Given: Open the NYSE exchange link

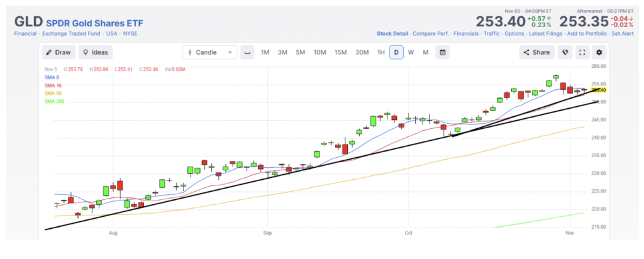Looking at the screenshot, I should pos(130,34).
